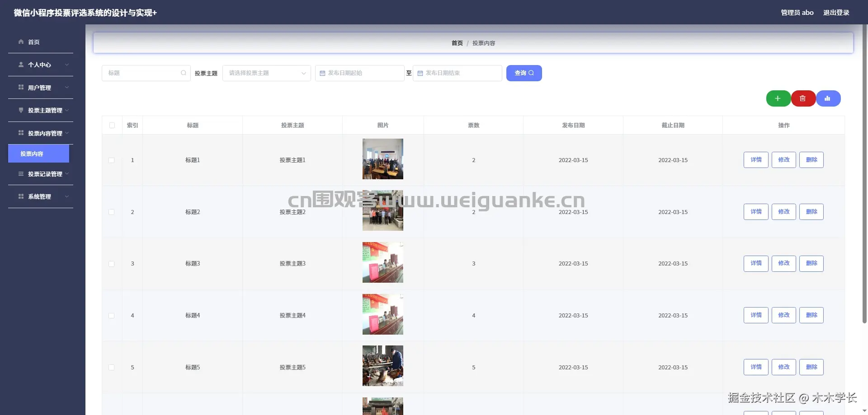Expand the 个人中心 menu chevron

click(67, 65)
